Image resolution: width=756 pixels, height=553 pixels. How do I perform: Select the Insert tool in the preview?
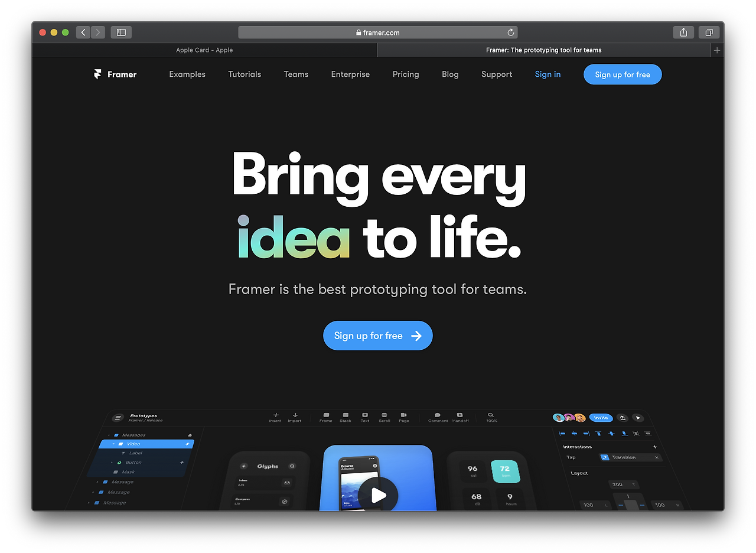(x=275, y=417)
